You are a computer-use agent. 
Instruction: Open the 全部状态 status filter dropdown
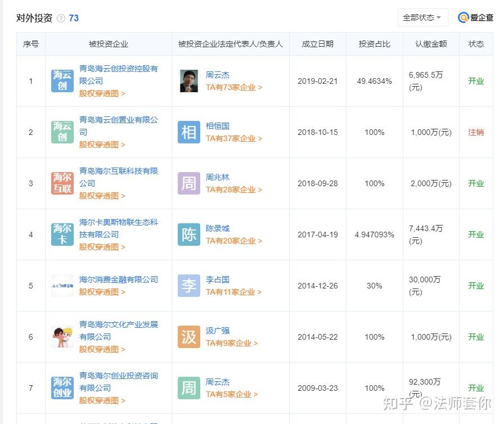422,17
